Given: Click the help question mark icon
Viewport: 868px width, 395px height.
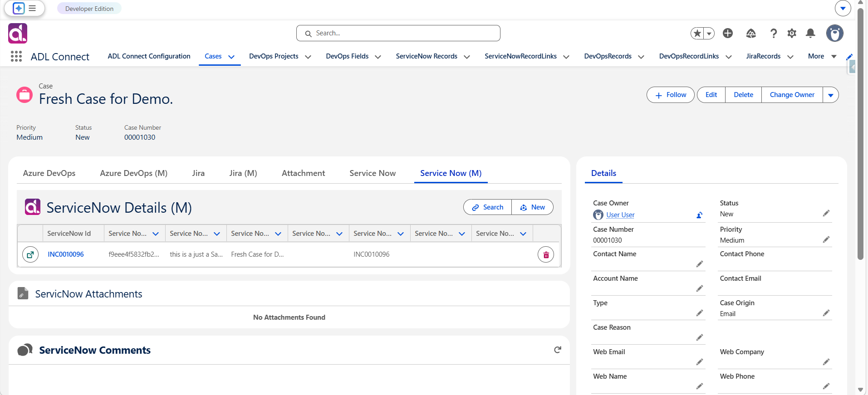Looking at the screenshot, I should pos(774,33).
